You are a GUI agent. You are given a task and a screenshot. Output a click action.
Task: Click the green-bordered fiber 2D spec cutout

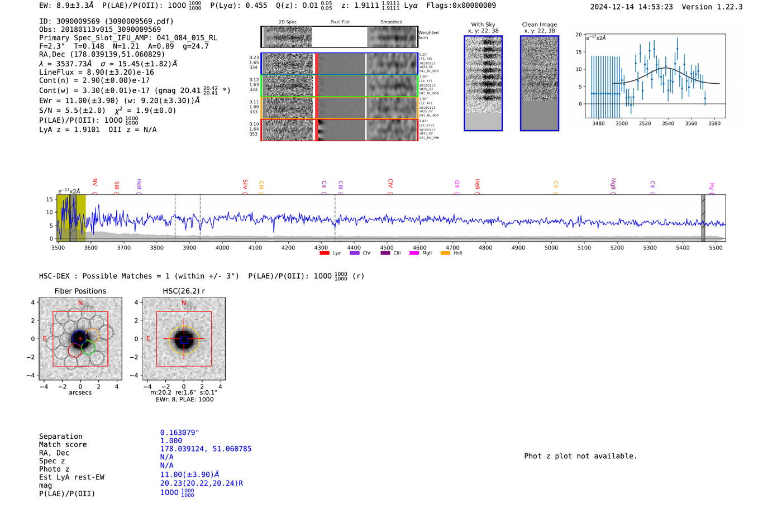(x=288, y=86)
